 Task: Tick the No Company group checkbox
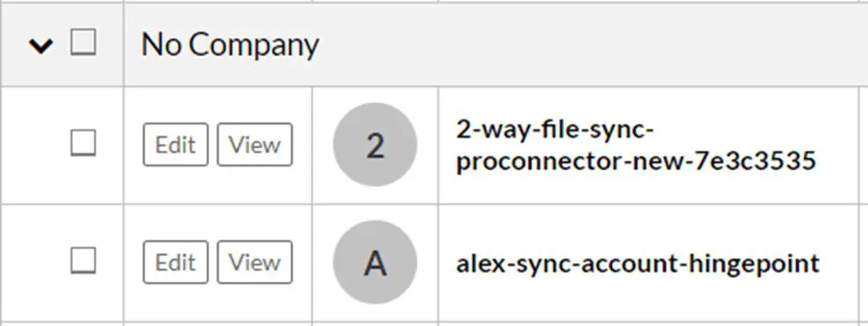(x=83, y=42)
